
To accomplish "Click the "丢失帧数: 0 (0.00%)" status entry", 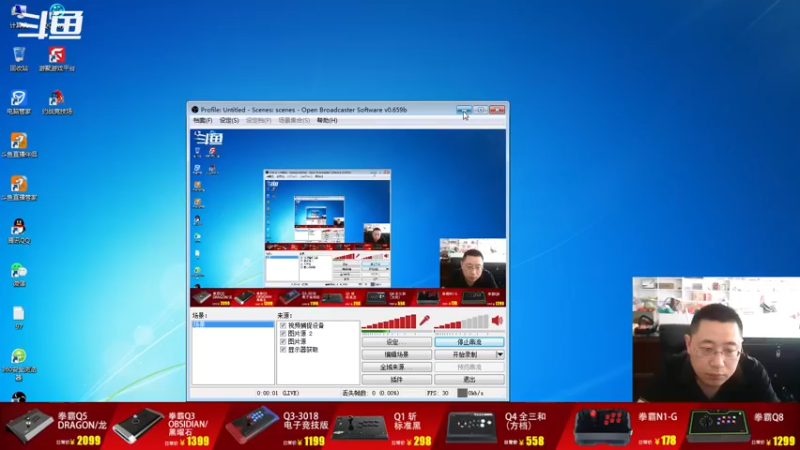I will click(372, 393).
